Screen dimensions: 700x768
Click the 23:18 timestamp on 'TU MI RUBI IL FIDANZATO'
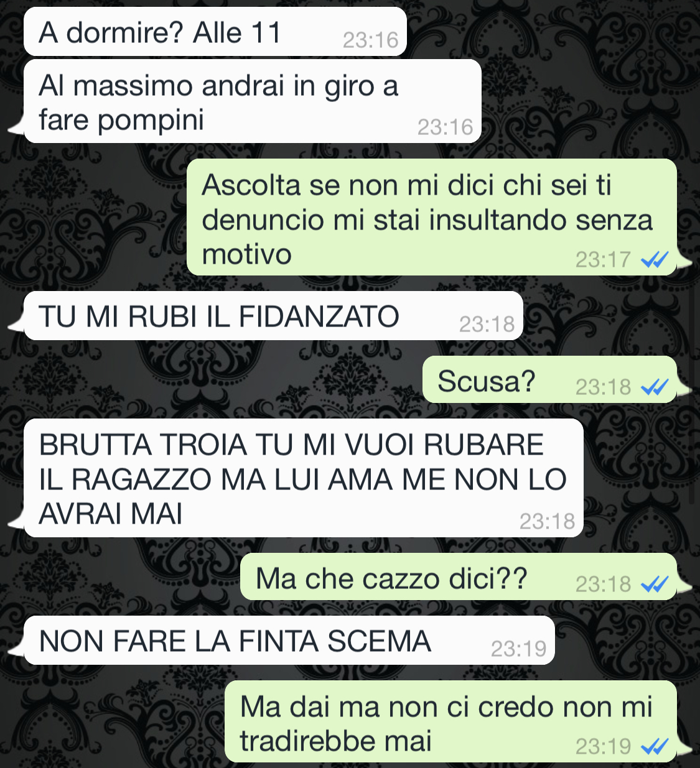487,324
